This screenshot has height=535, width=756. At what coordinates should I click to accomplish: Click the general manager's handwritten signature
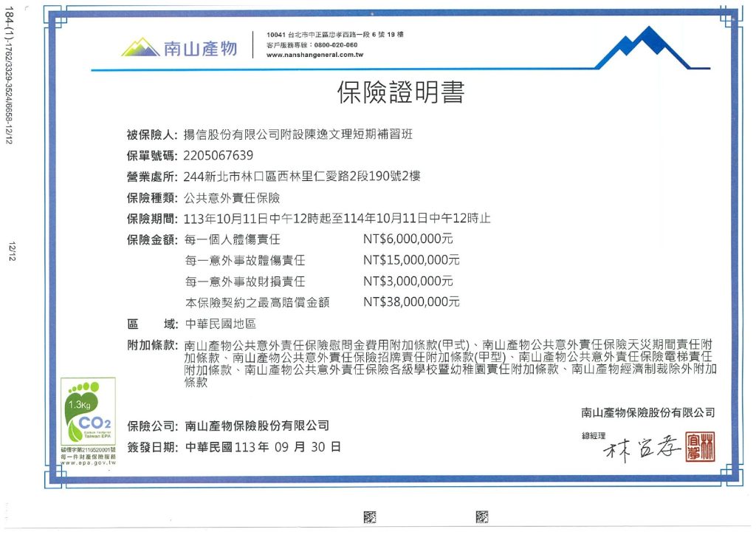point(642,448)
